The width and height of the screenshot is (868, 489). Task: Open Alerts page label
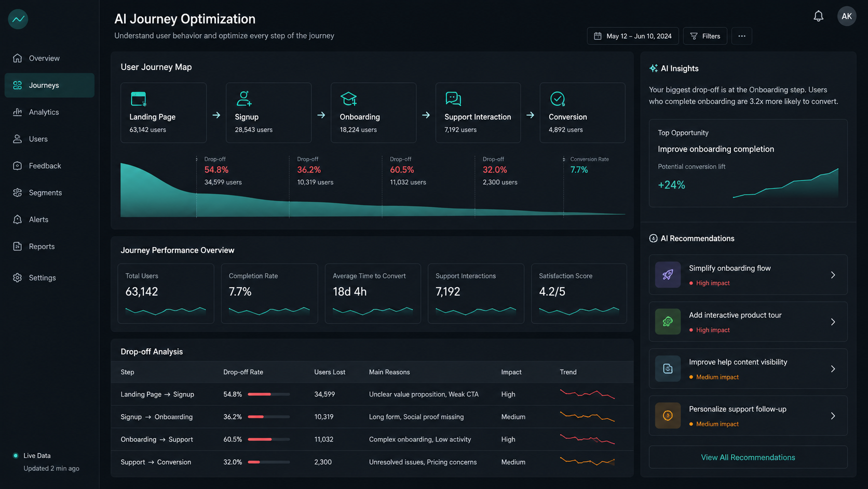(38, 219)
